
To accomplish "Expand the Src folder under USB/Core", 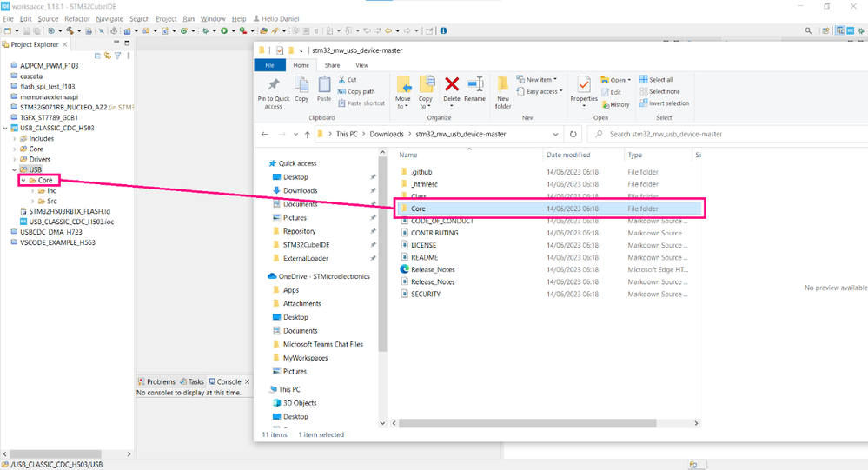I will (33, 202).
